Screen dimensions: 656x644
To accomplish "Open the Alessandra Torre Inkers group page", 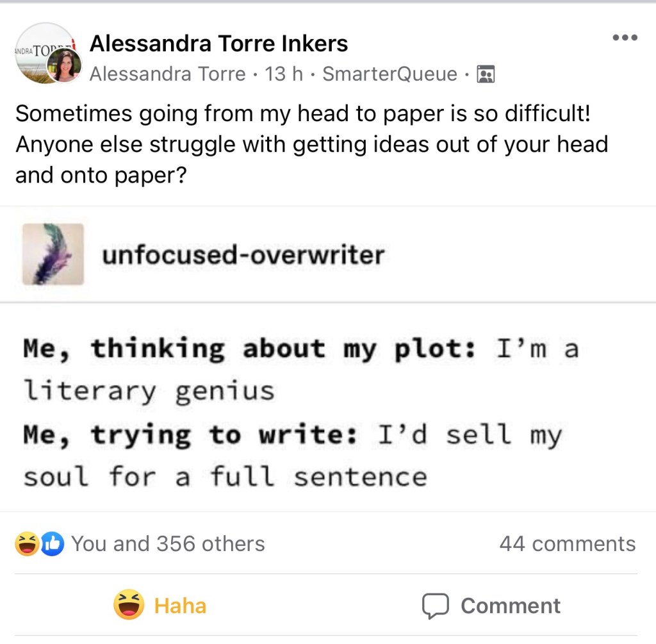I will pyautogui.click(x=218, y=44).
